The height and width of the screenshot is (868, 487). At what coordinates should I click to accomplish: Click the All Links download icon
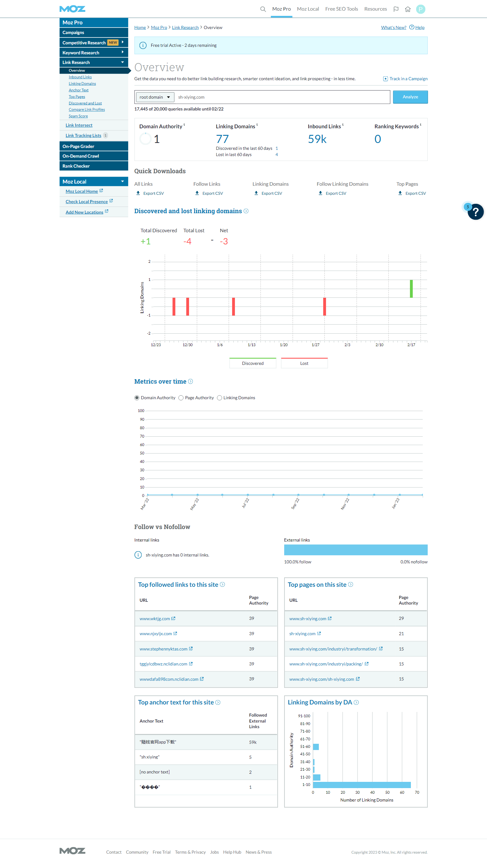click(x=138, y=193)
